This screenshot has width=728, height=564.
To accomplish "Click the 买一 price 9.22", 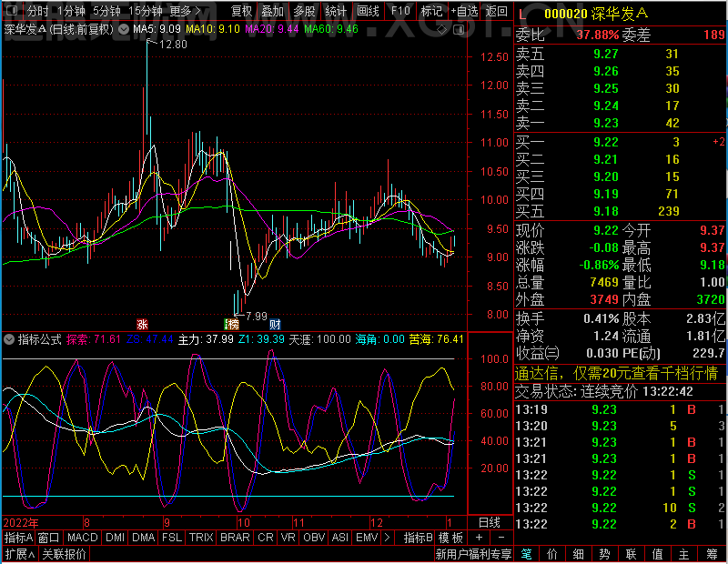I will (x=606, y=142).
